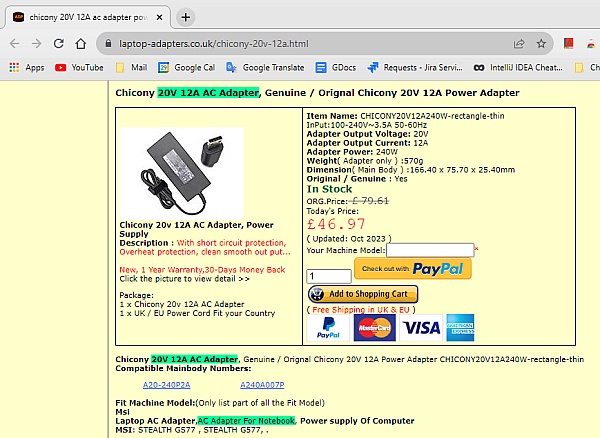Click the In Stock status text
This screenshot has width=600, height=438.
[329, 189]
